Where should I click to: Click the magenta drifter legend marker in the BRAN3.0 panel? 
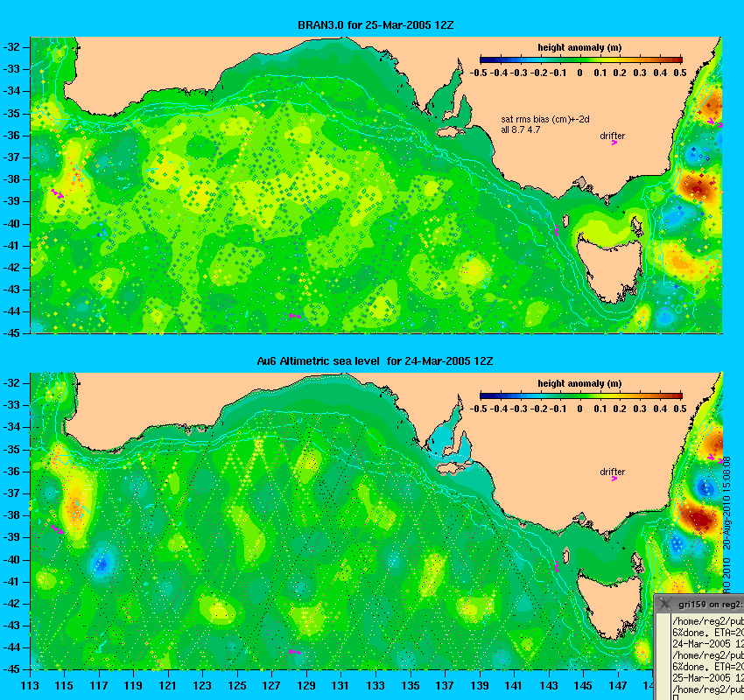coord(614,143)
